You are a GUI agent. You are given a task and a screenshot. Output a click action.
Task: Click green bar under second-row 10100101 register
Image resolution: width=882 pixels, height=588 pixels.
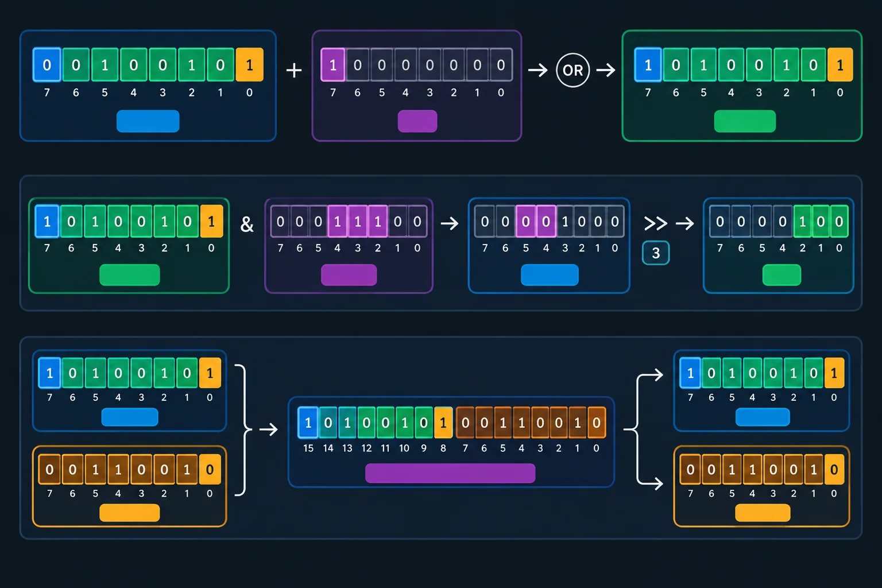[130, 275]
